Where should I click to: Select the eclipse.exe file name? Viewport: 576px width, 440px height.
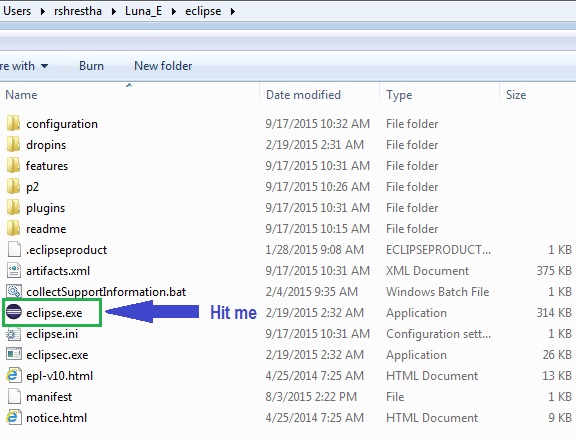54,313
